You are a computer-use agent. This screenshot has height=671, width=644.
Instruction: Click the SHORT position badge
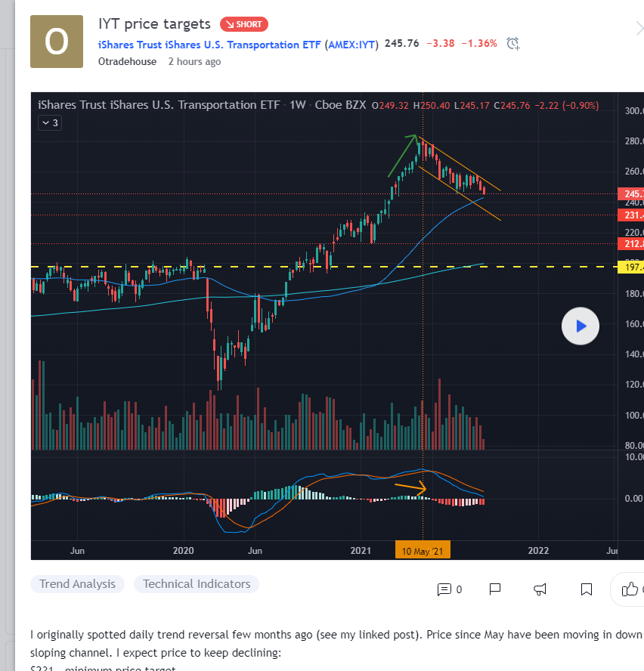coord(243,24)
